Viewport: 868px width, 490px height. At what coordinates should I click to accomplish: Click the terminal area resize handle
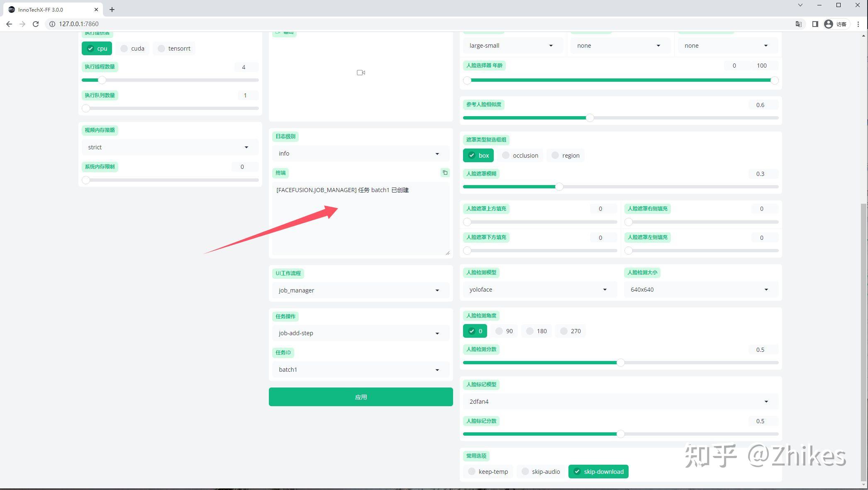(447, 252)
